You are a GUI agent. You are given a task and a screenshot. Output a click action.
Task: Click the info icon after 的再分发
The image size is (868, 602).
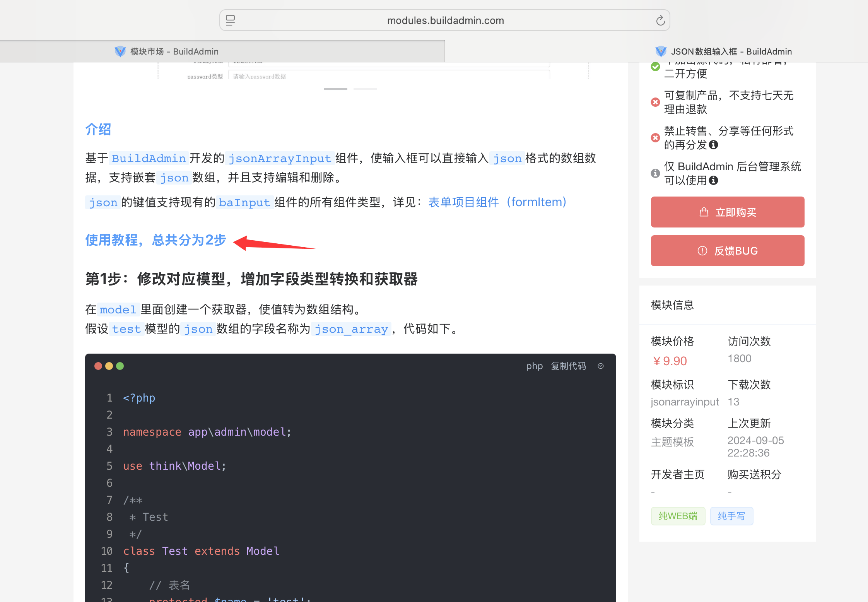(714, 145)
